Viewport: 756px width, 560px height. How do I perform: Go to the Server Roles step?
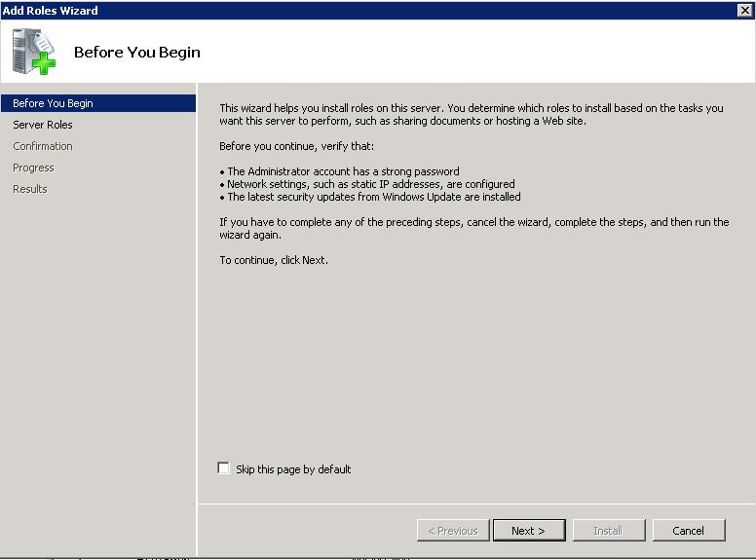click(x=43, y=125)
